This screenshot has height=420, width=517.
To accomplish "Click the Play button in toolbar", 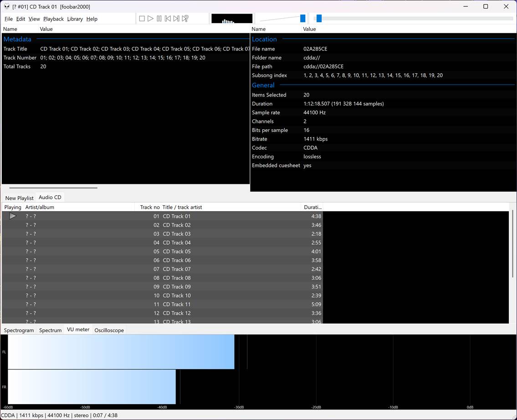I will [x=151, y=19].
